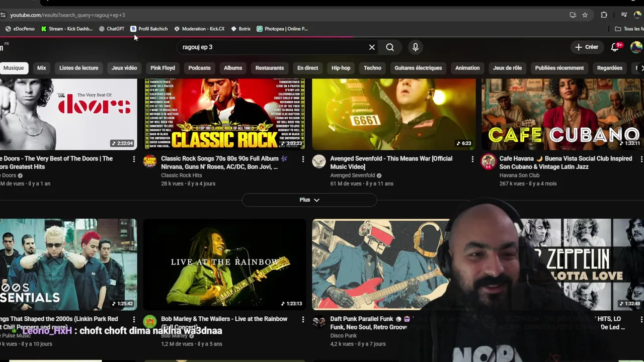Viewport: 644px width, 362px height.
Task: Open the Tous les favoris bookmarks folder
Action: (x=629, y=29)
